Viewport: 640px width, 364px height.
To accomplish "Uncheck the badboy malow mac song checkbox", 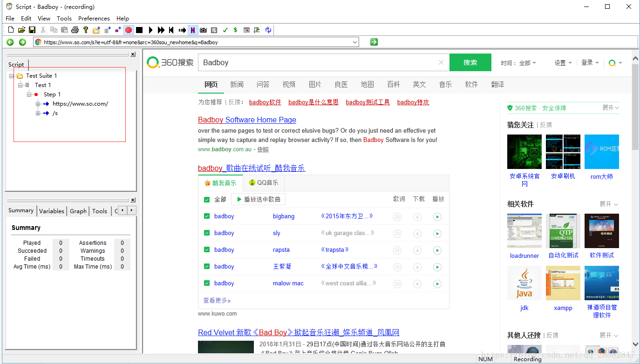I will 207,283.
